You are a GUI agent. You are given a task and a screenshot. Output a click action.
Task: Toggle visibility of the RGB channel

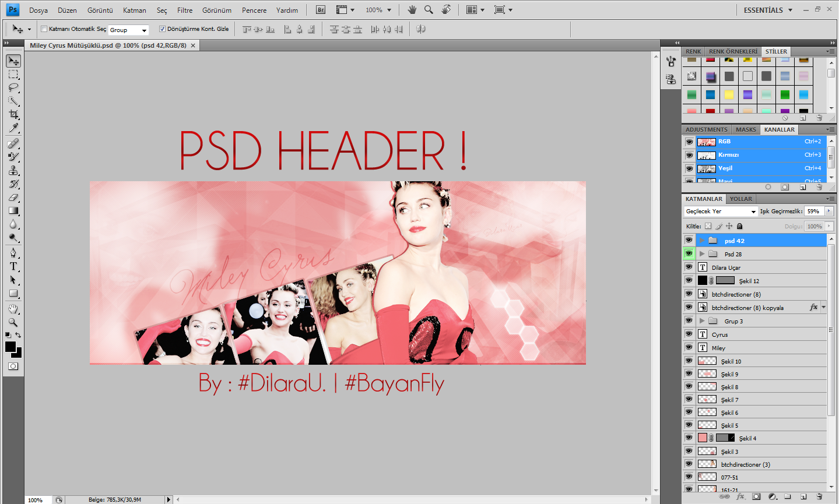pyautogui.click(x=689, y=142)
